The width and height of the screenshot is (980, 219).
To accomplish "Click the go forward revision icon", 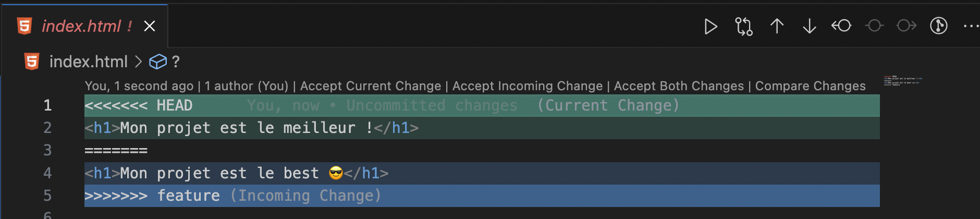I will tap(906, 26).
